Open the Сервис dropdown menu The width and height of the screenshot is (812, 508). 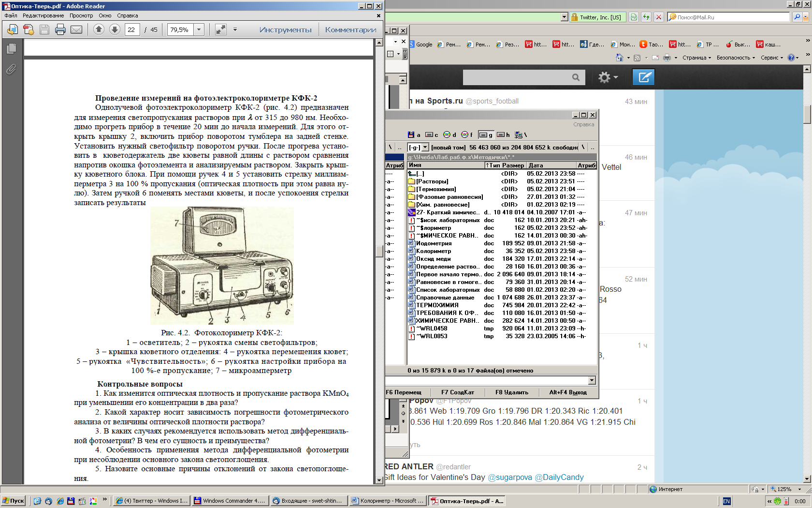tap(772, 58)
